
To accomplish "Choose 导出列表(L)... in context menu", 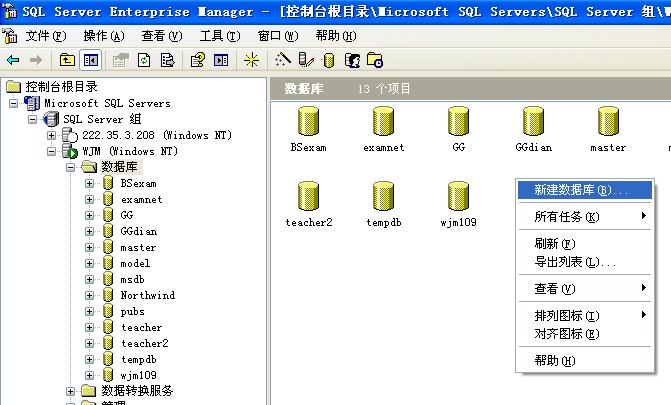I will click(x=585, y=262).
